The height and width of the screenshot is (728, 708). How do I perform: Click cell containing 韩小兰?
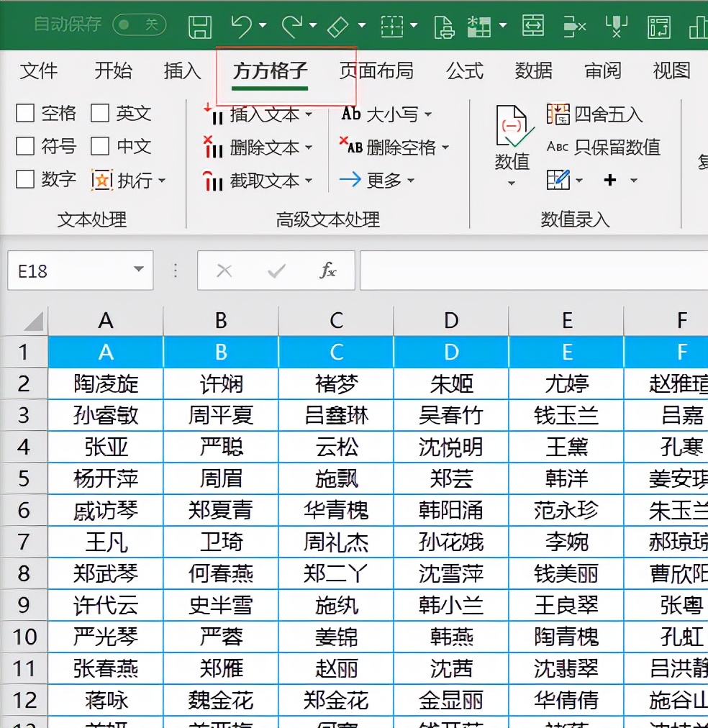pyautogui.click(x=451, y=604)
